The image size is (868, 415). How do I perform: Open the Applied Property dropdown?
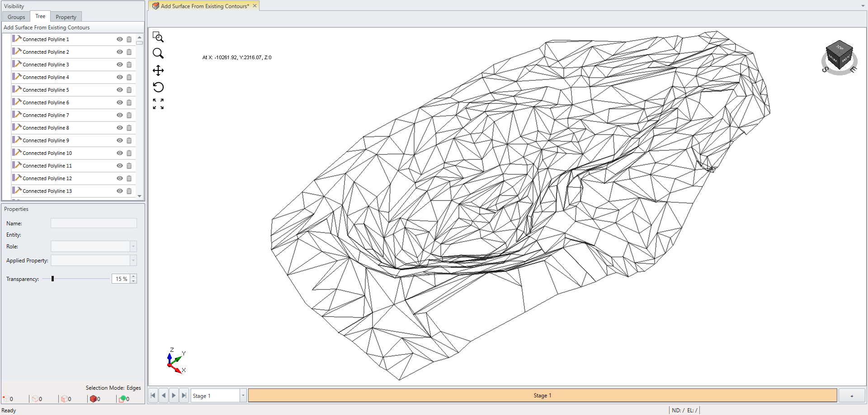tap(133, 261)
